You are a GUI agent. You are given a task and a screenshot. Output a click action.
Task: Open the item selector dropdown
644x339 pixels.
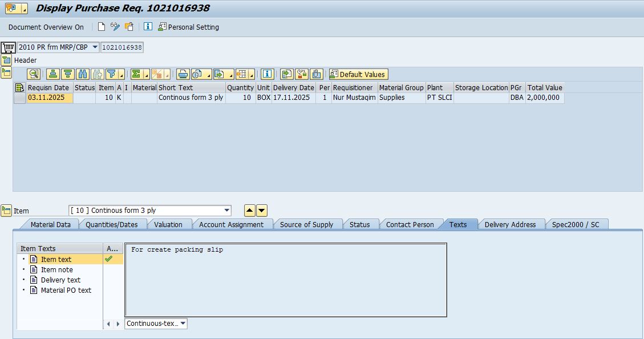[x=227, y=211]
